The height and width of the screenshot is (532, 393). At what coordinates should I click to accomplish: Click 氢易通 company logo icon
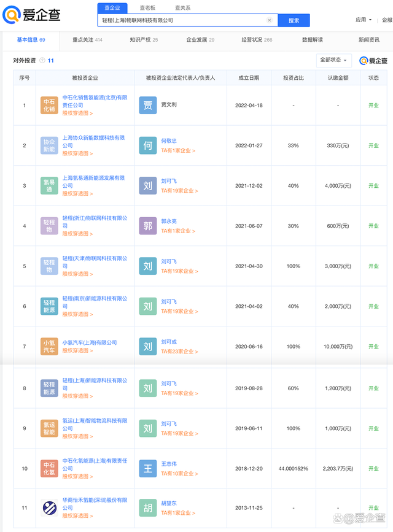[x=49, y=186]
